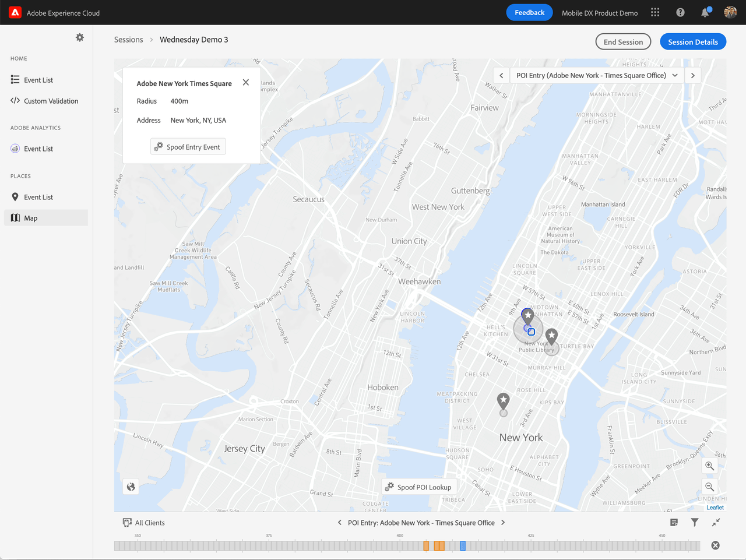
Task: Open Custom Validation
Action: coord(46,101)
